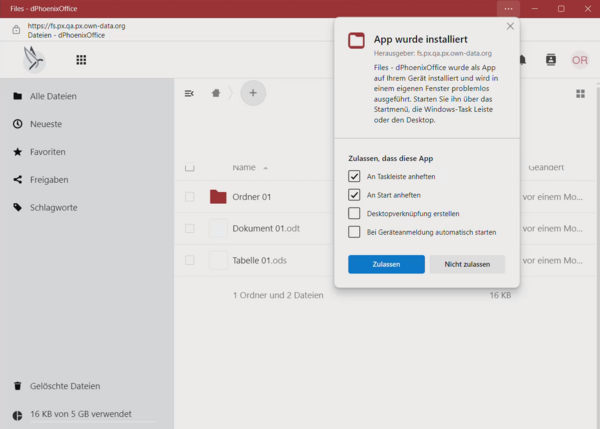Click the Dokument 01.odt file thumbnail
The image size is (600, 429).
[x=218, y=228]
